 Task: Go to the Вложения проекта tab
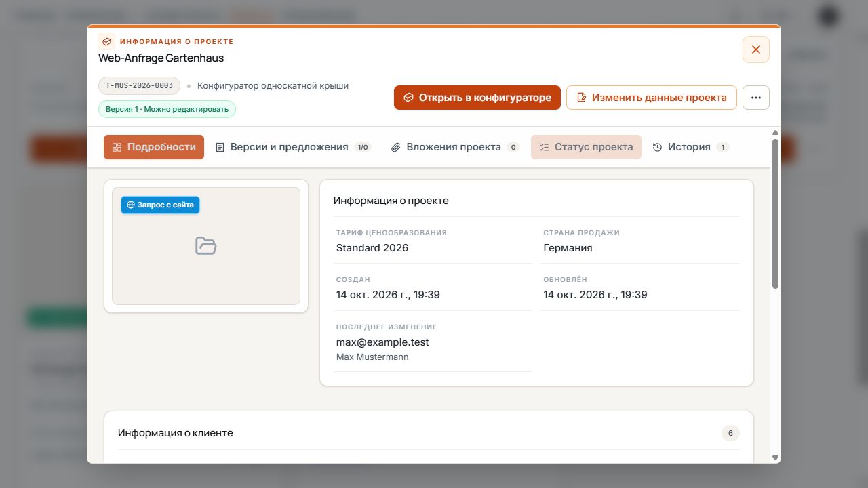456,147
